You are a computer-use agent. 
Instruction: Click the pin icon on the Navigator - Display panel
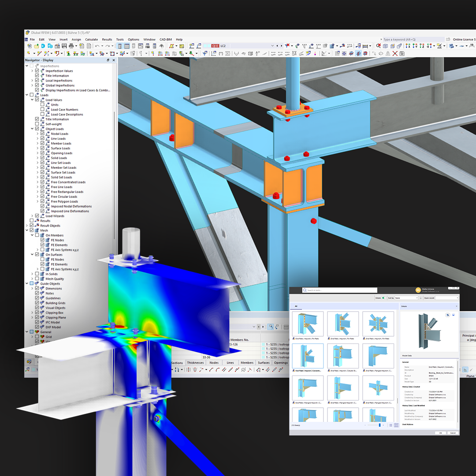108,60
